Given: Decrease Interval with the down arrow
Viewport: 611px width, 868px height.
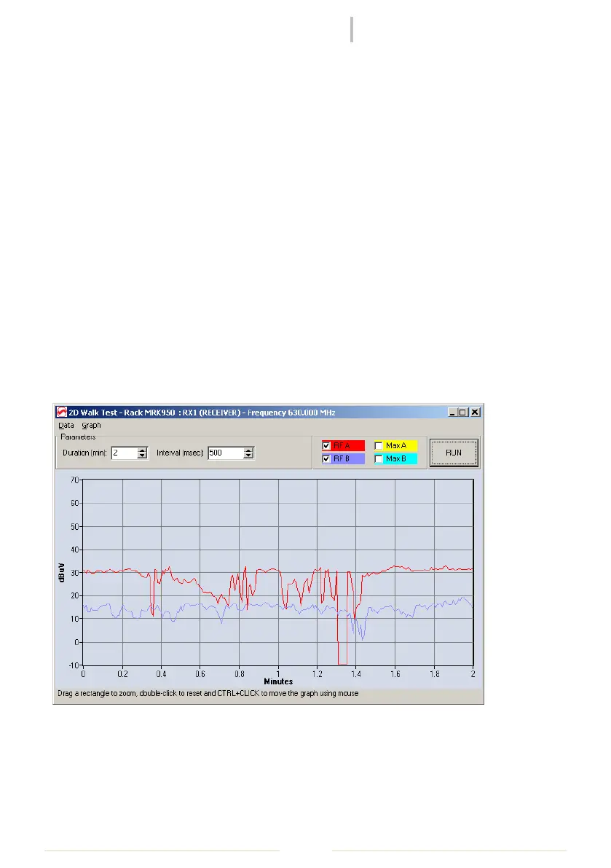Looking at the screenshot, I should point(249,455).
